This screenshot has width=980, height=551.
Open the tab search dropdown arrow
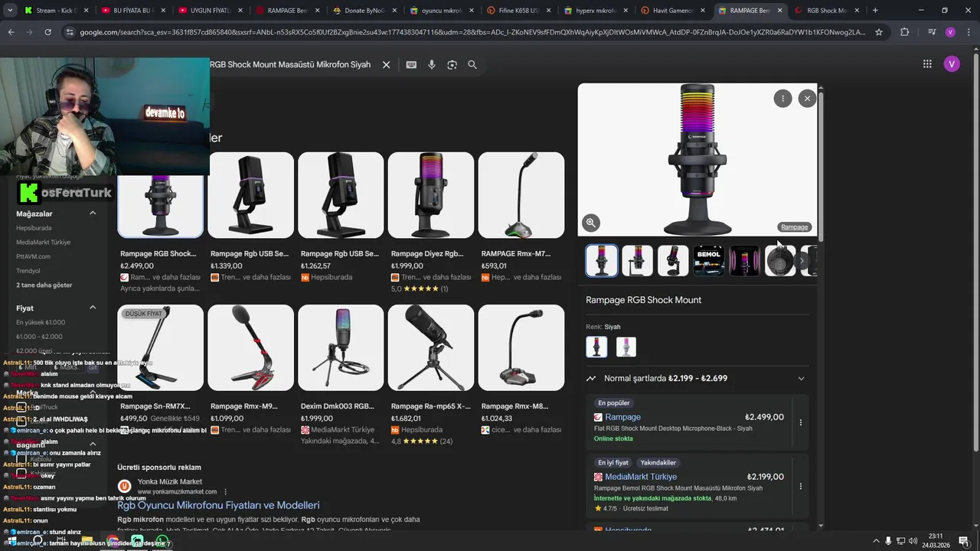point(10,11)
